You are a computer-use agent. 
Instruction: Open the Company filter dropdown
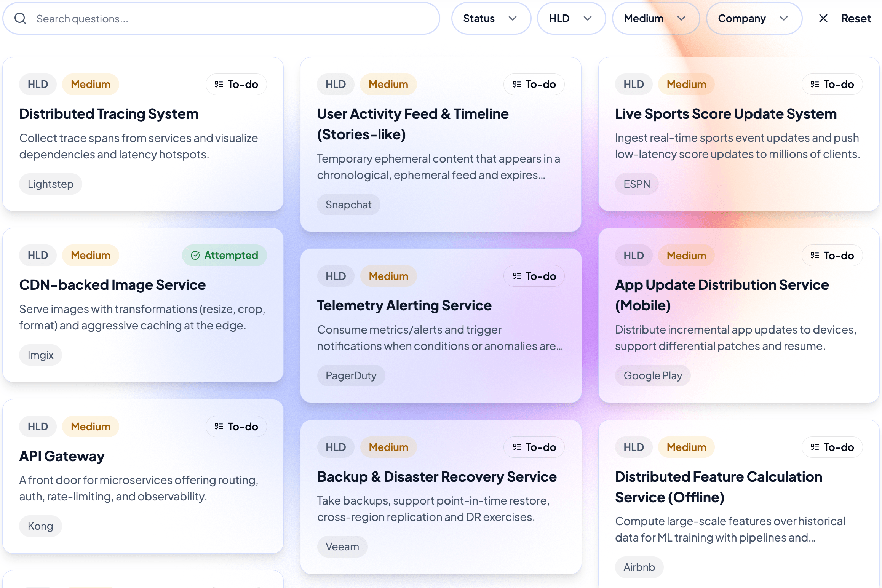(754, 18)
